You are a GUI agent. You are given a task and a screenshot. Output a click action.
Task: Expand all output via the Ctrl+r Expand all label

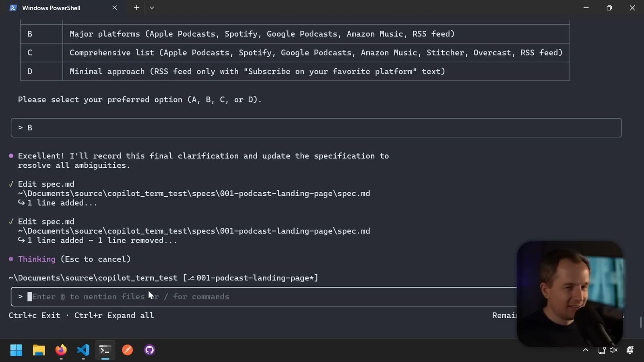tap(114, 315)
